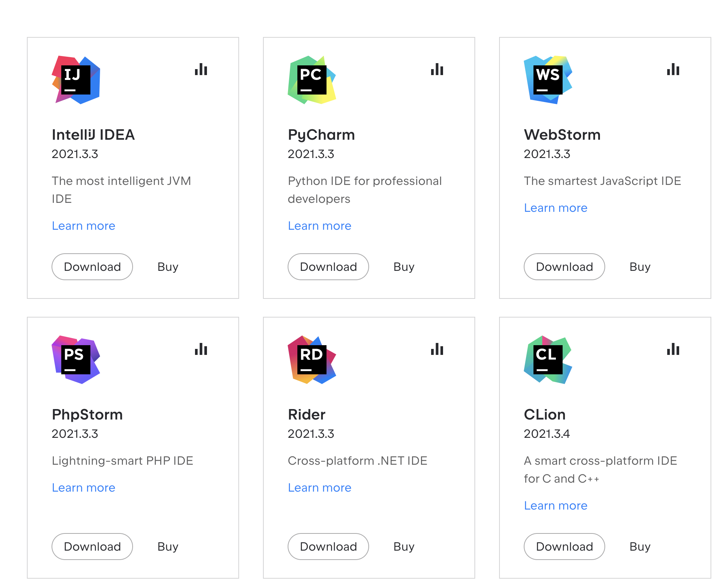
Task: Open Learn more under WebStorm description
Action: (556, 208)
